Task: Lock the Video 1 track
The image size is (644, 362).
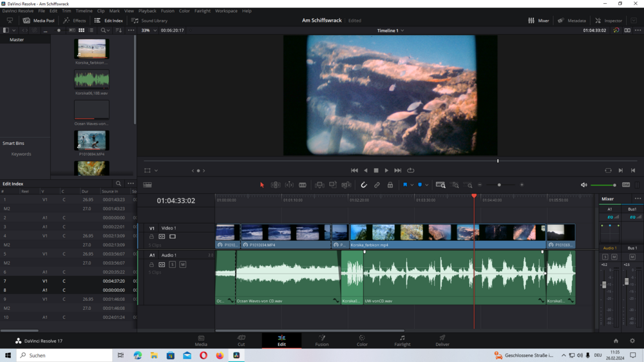Action: (x=152, y=236)
